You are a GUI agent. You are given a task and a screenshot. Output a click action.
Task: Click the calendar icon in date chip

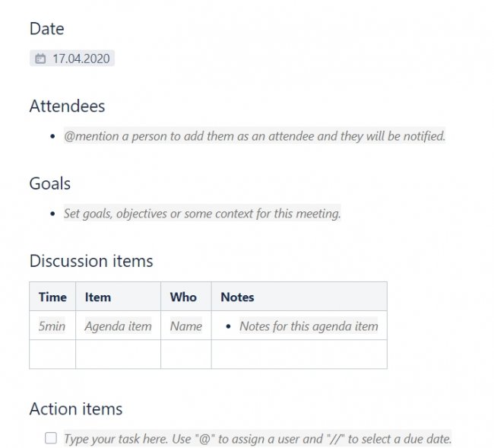point(40,59)
